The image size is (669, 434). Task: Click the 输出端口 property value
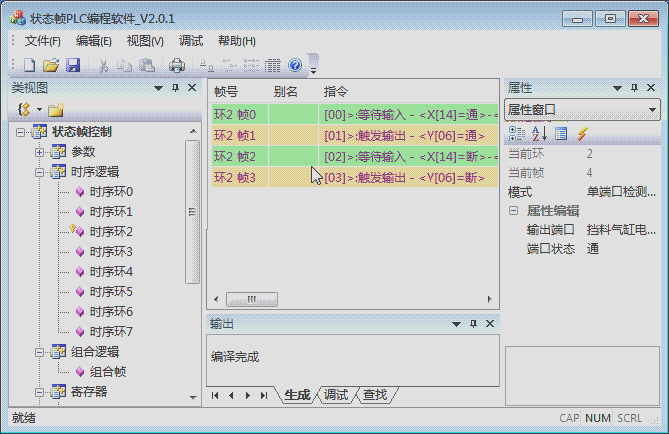click(621, 230)
